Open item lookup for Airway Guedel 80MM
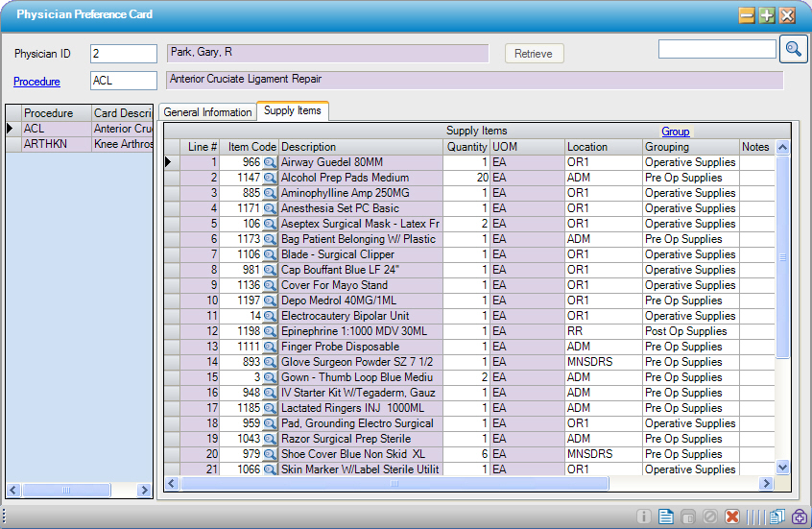Screen dimensions: 812x529 [x=270, y=163]
